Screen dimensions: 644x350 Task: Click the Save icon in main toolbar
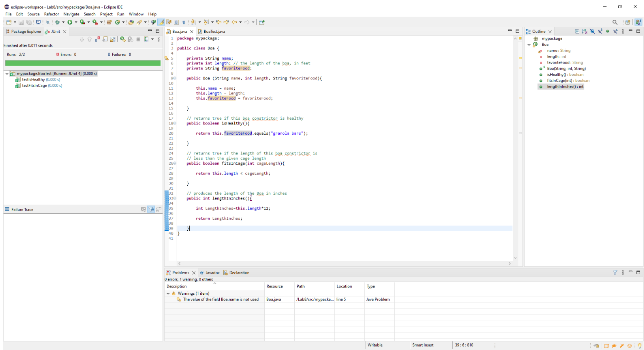21,22
